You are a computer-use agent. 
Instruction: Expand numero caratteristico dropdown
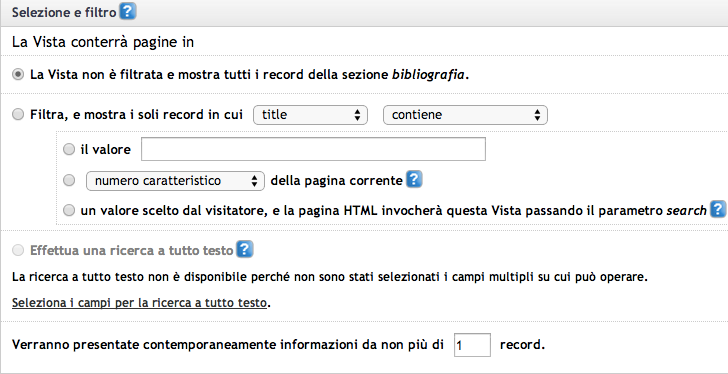(x=176, y=181)
